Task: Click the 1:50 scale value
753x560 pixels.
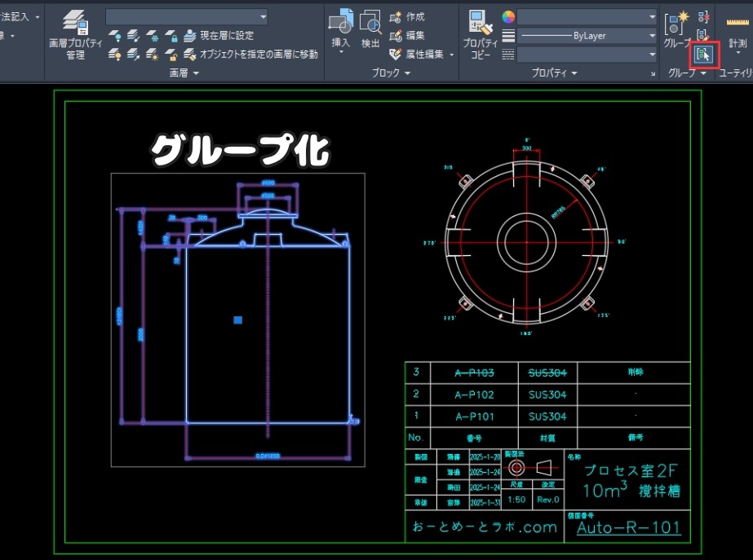Action: point(516,500)
